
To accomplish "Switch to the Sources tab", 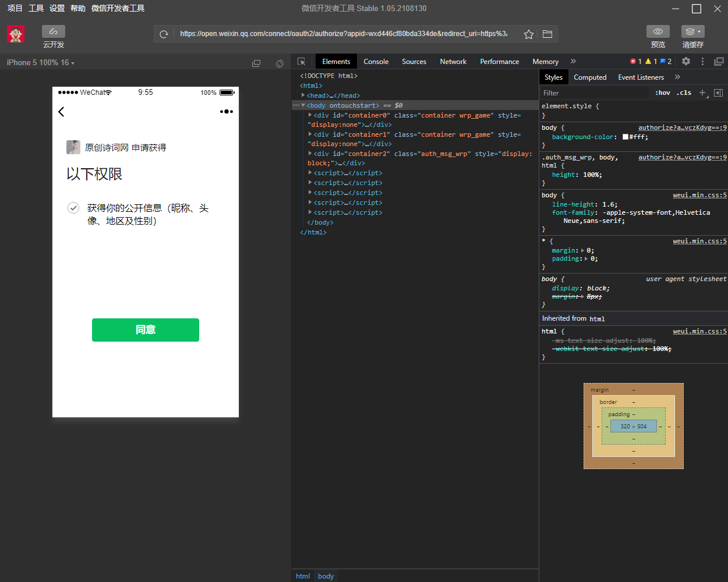I will (x=414, y=61).
